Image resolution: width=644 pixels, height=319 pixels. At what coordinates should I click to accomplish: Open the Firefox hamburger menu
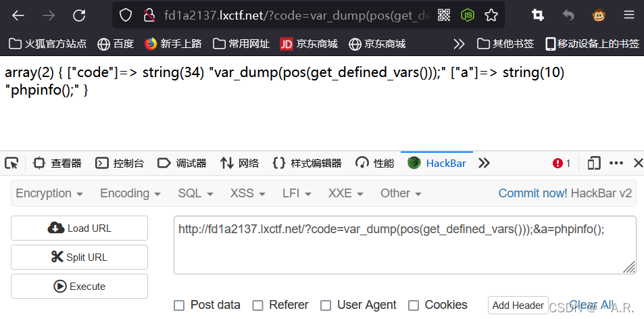click(x=629, y=16)
